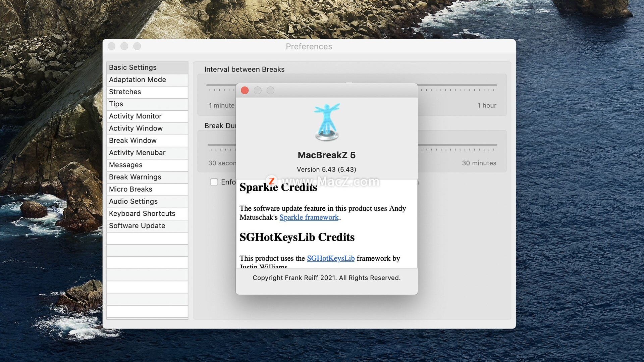Click the Preferences window title

click(x=309, y=47)
